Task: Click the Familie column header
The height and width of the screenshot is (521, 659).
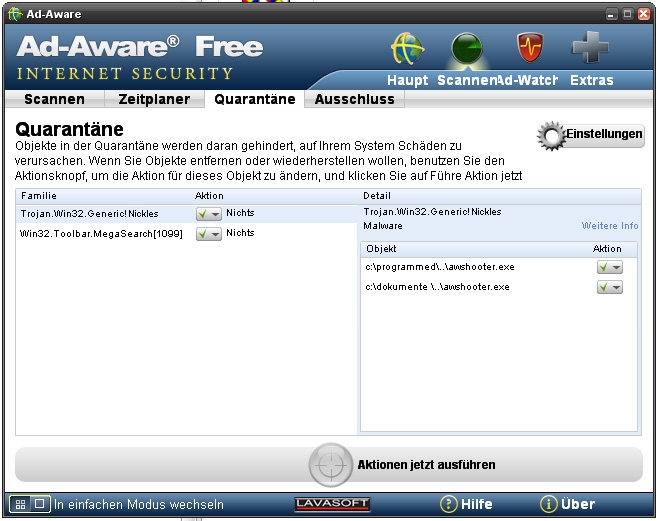Action: coord(39,196)
